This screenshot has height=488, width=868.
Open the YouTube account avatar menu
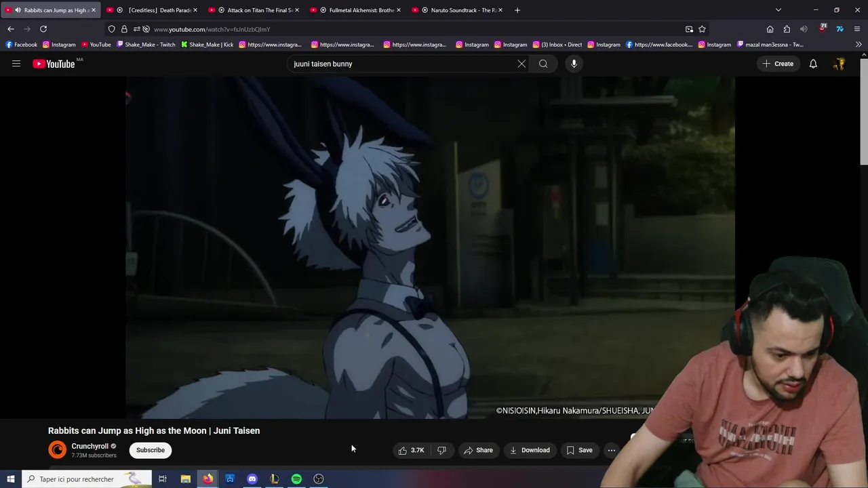pyautogui.click(x=840, y=64)
